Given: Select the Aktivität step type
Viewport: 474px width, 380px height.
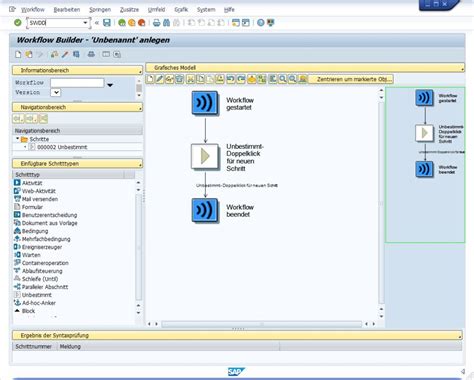Looking at the screenshot, I should pos(28,183).
